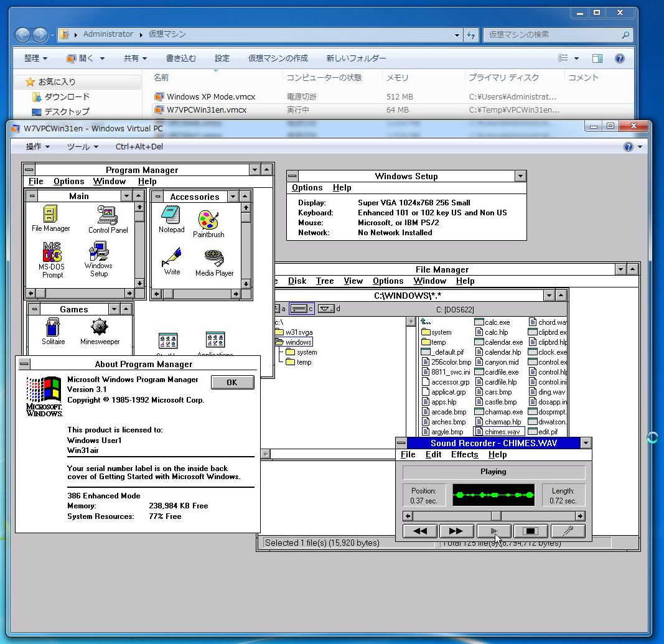The width and height of the screenshot is (664, 644).
Task: Click the Ctrl+Alt+Del button
Action: click(139, 147)
